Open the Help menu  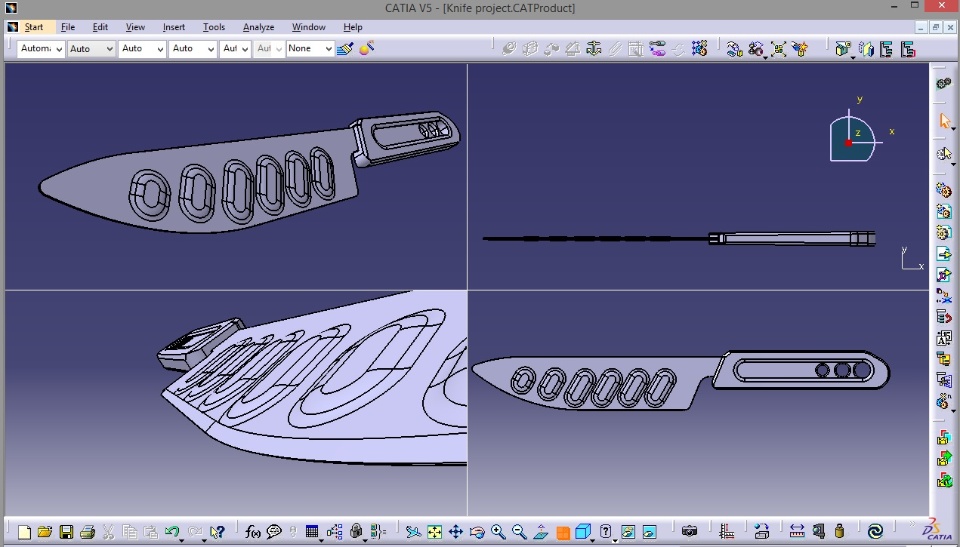pos(353,27)
